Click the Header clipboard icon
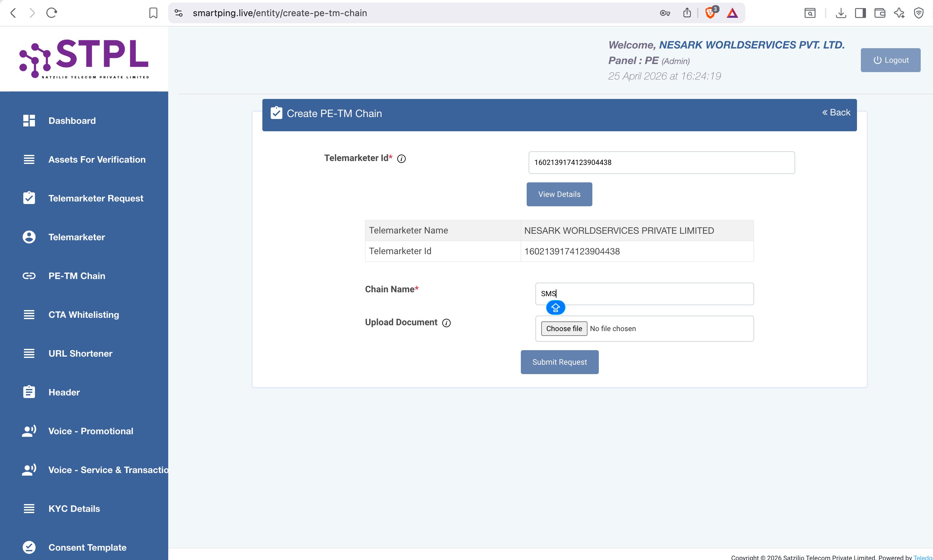Viewport: 933px width, 560px height. (x=29, y=392)
